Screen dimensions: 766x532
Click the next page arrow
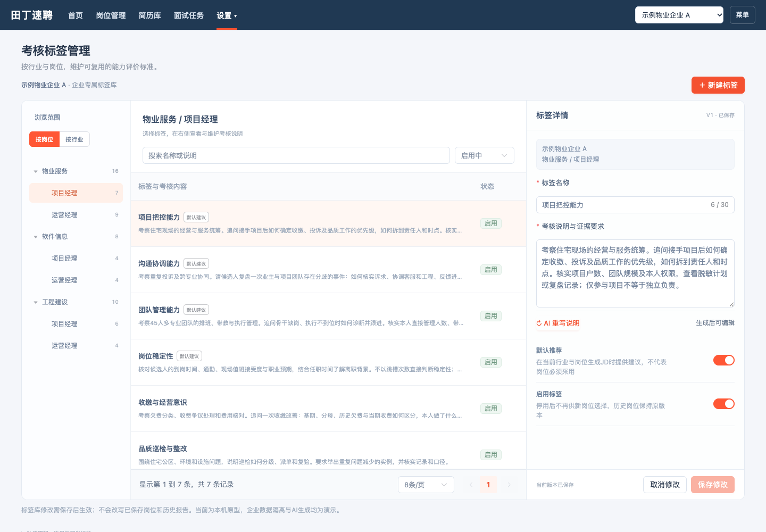coord(509,485)
